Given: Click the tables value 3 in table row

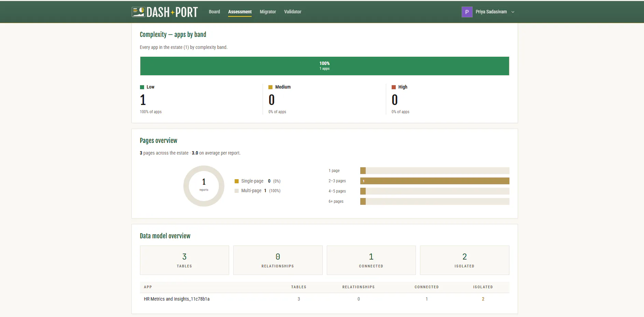Looking at the screenshot, I should pos(299,299).
